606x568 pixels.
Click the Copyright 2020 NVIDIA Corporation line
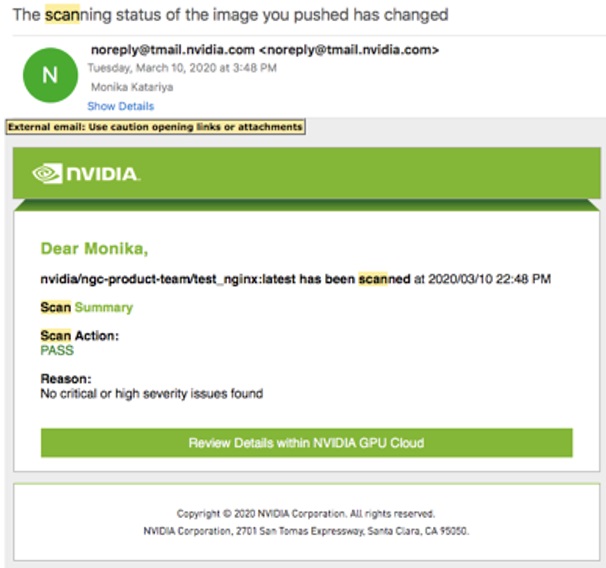[x=306, y=513]
